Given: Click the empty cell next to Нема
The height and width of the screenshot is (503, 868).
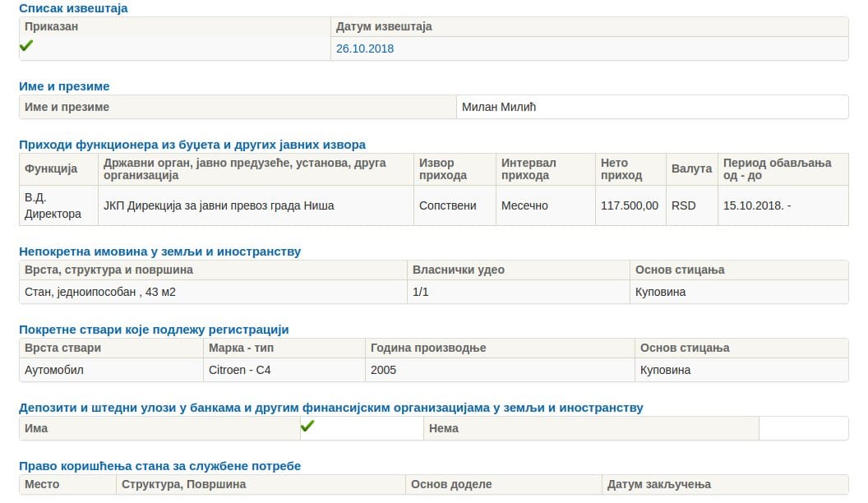Looking at the screenshot, I should click(x=802, y=428).
